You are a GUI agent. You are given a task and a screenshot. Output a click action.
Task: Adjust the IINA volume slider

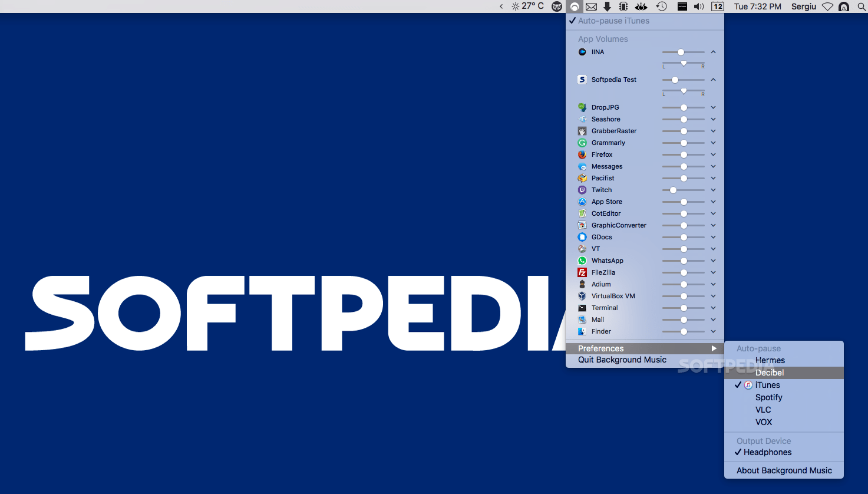[x=684, y=52]
